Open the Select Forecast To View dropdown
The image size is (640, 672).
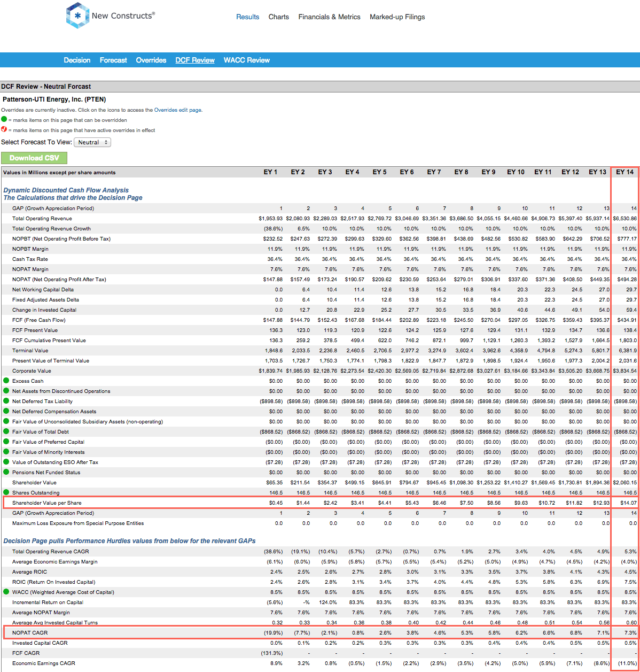click(92, 142)
